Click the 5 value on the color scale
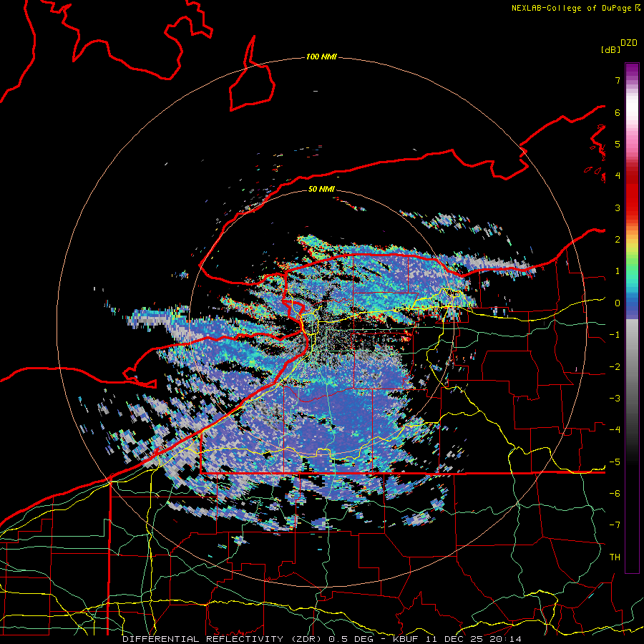 point(618,144)
